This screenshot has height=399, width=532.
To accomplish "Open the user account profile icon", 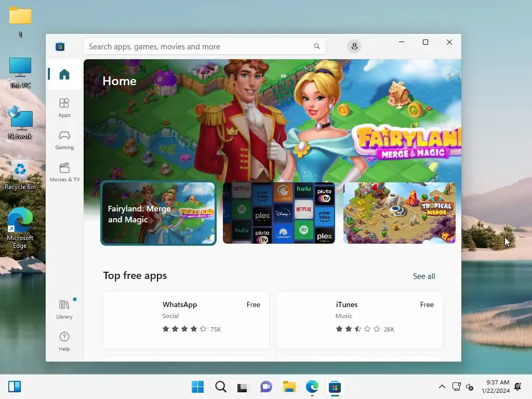I will click(354, 46).
